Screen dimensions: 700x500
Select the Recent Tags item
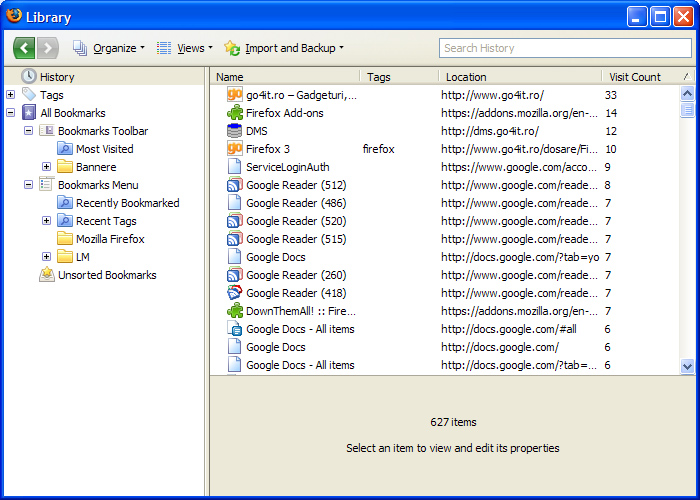click(106, 221)
